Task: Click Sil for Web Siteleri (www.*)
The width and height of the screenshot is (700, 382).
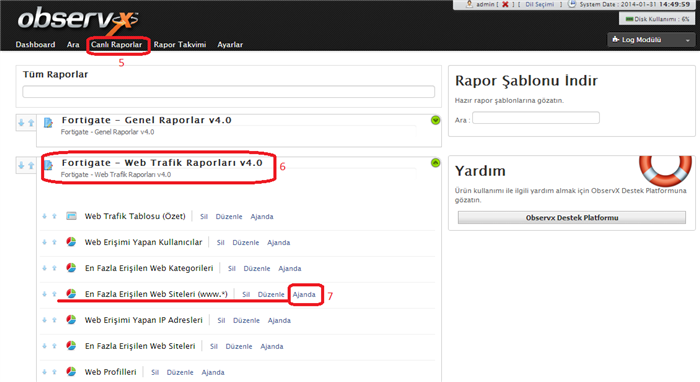Action: click(246, 295)
